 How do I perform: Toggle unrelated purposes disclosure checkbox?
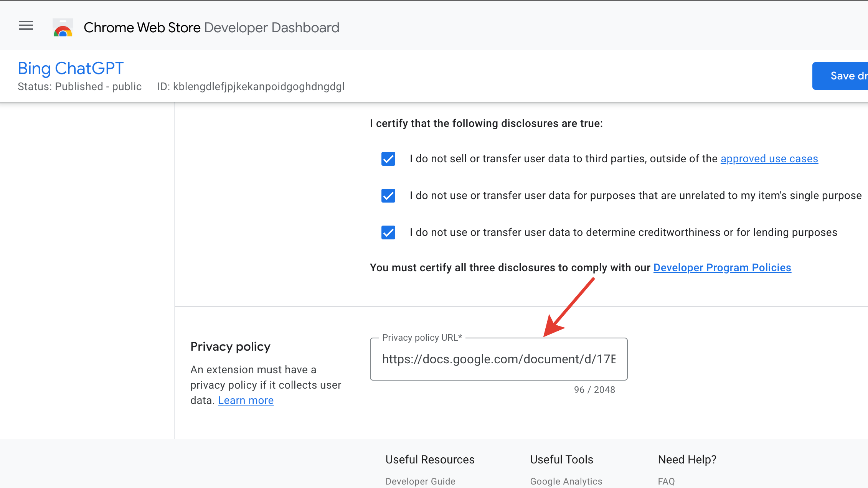click(388, 196)
